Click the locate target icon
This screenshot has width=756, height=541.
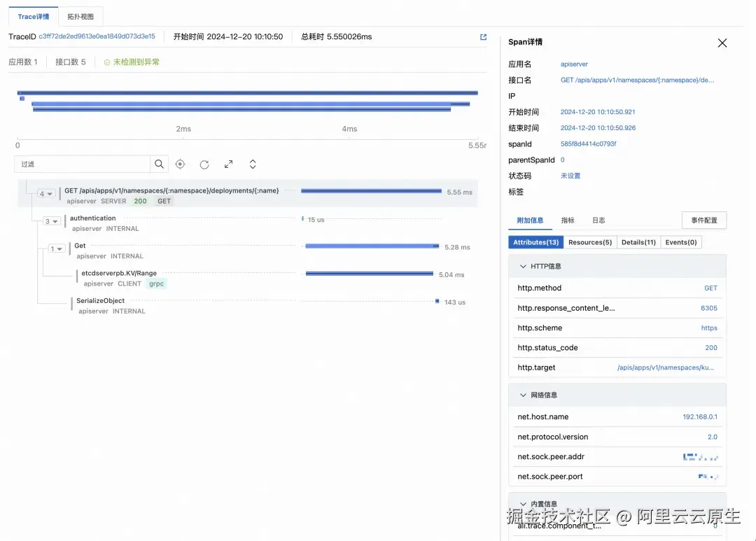(x=181, y=164)
